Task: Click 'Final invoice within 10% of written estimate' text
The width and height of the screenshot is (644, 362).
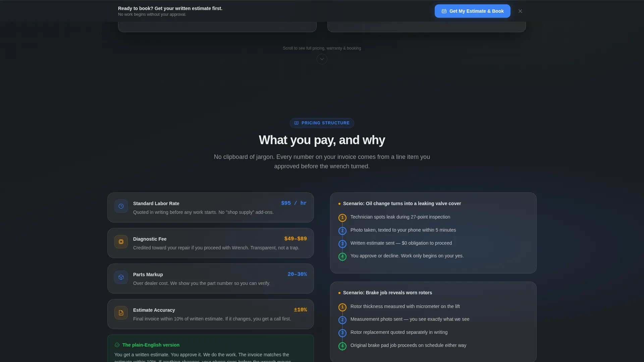Action: click(x=212, y=319)
